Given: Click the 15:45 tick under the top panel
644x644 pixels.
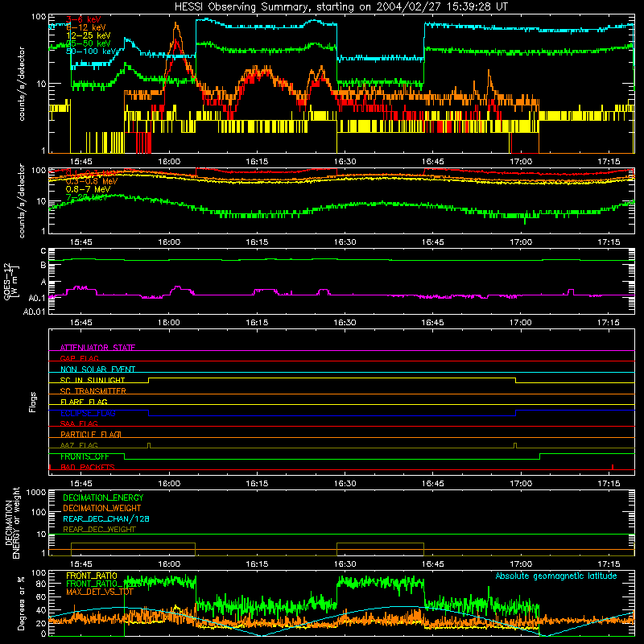Looking at the screenshot, I should point(81,162).
